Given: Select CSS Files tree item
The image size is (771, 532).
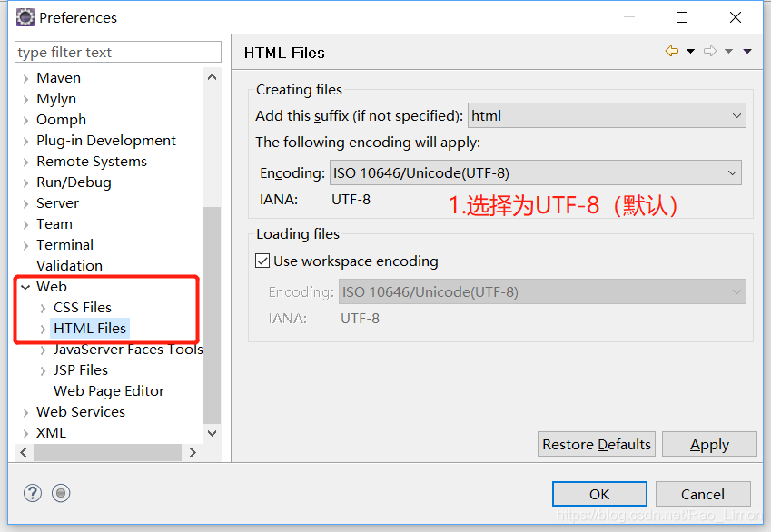Looking at the screenshot, I should (83, 307).
